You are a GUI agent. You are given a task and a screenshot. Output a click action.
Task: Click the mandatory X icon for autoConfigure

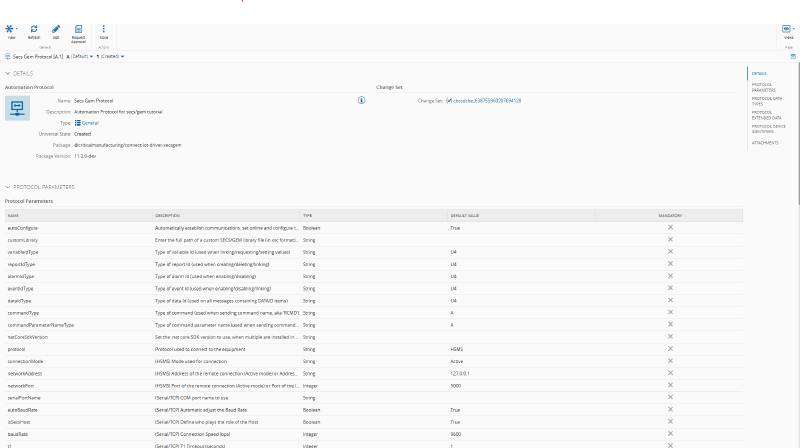[x=670, y=228]
